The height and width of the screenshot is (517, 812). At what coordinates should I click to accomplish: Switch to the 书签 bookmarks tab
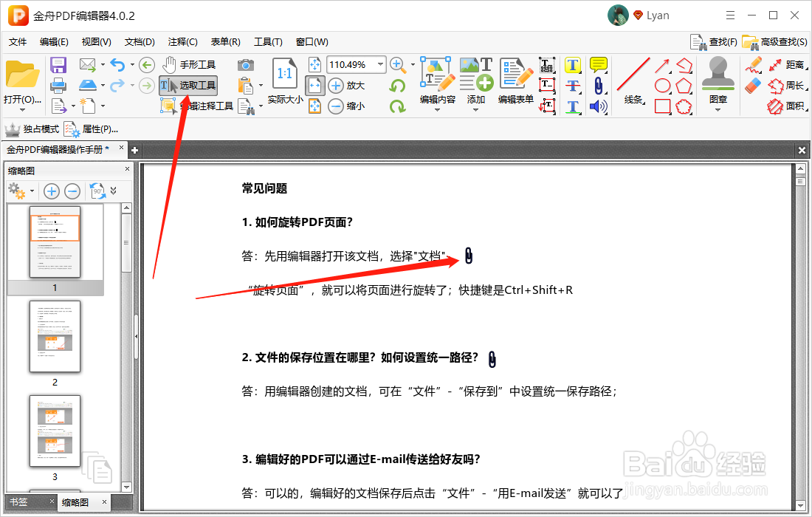[18, 502]
